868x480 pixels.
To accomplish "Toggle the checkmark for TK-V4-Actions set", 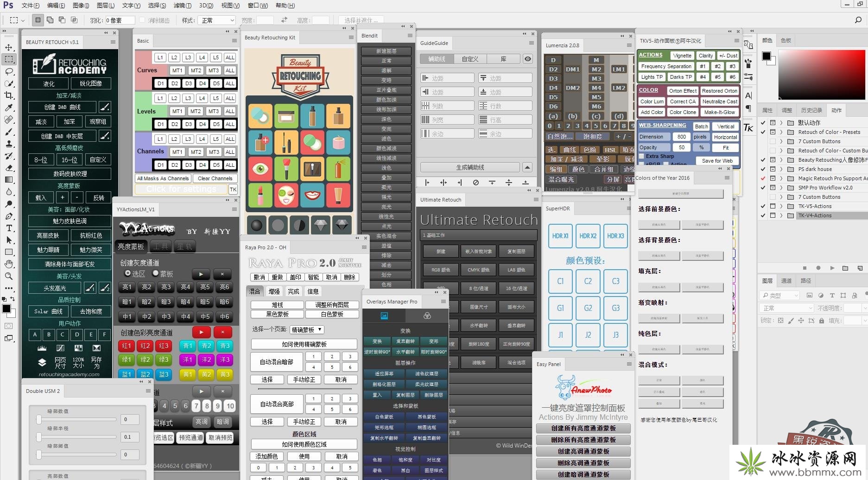I will (x=763, y=215).
